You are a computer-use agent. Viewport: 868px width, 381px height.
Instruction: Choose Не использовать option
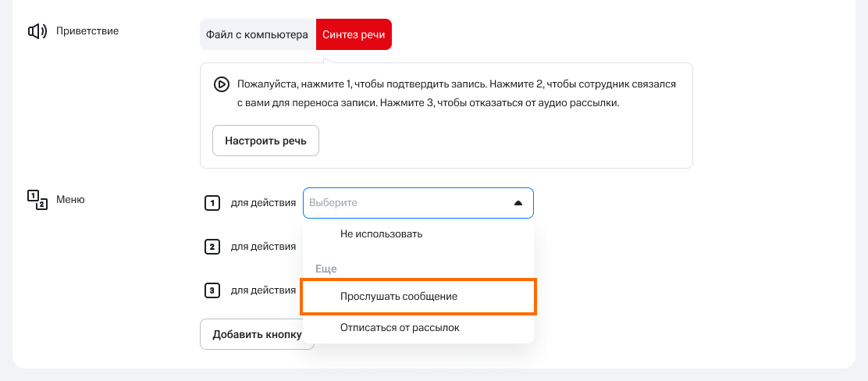point(381,233)
